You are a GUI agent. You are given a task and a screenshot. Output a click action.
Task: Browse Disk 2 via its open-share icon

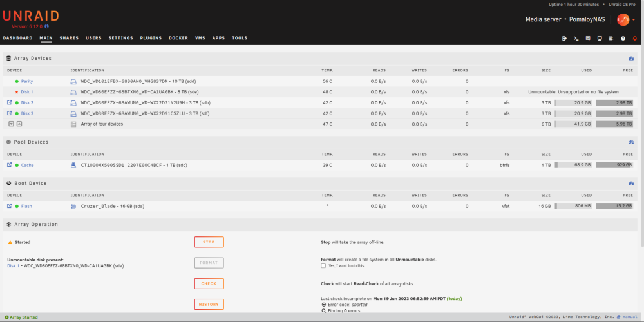[10, 102]
